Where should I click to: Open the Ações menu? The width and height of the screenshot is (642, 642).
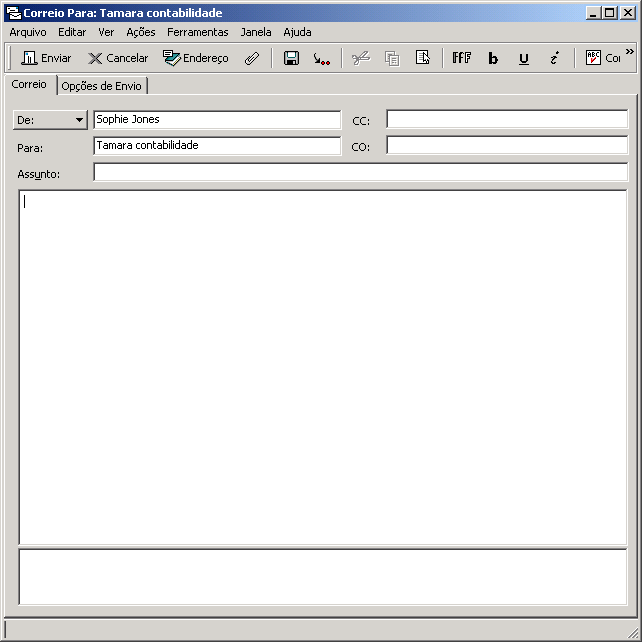click(x=140, y=32)
